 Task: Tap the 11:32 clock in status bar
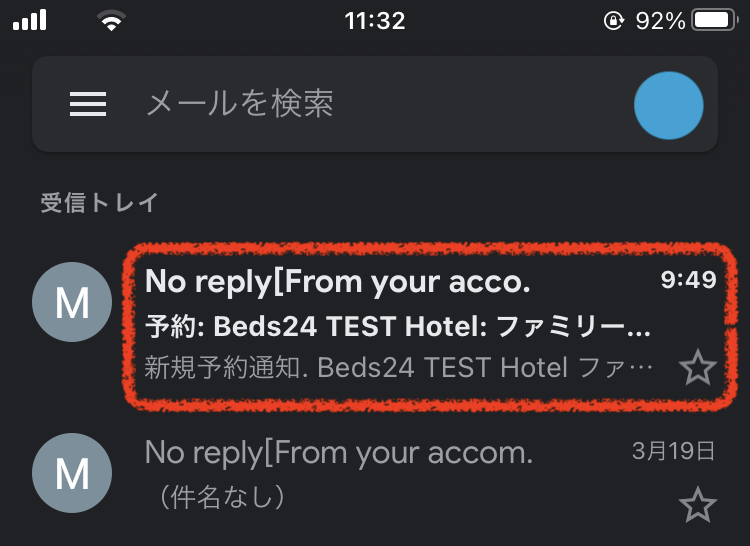click(374, 20)
